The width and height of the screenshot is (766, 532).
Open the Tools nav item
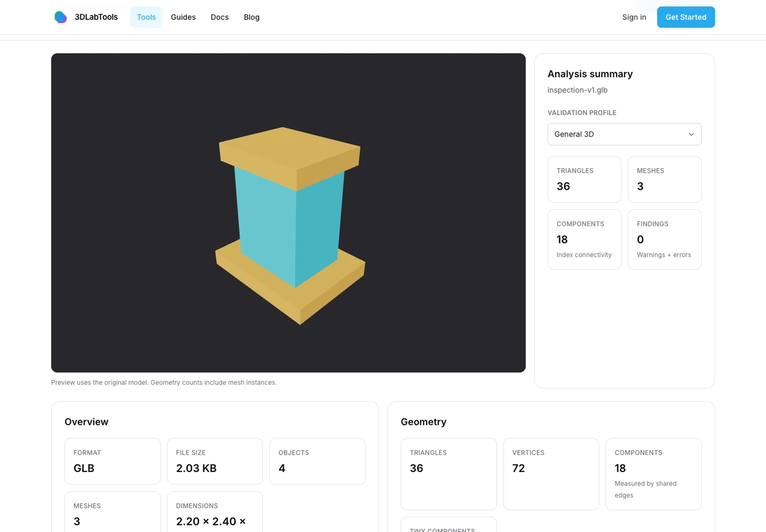146,17
